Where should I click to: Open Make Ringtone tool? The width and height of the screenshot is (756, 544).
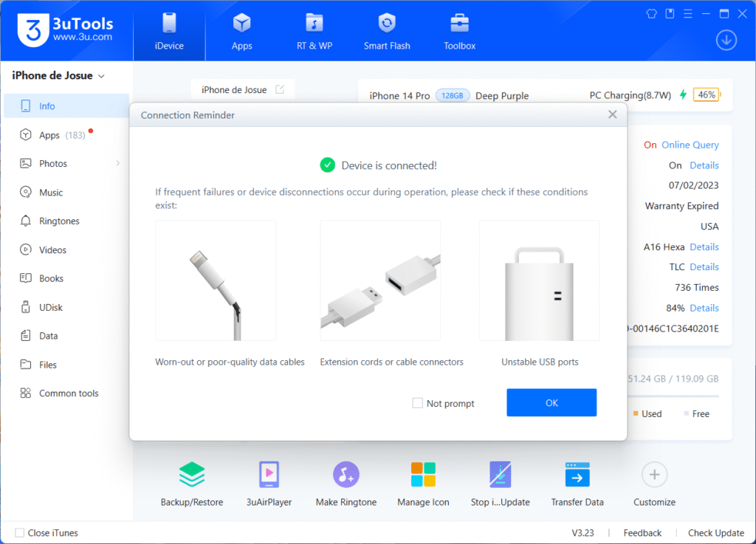point(346,483)
